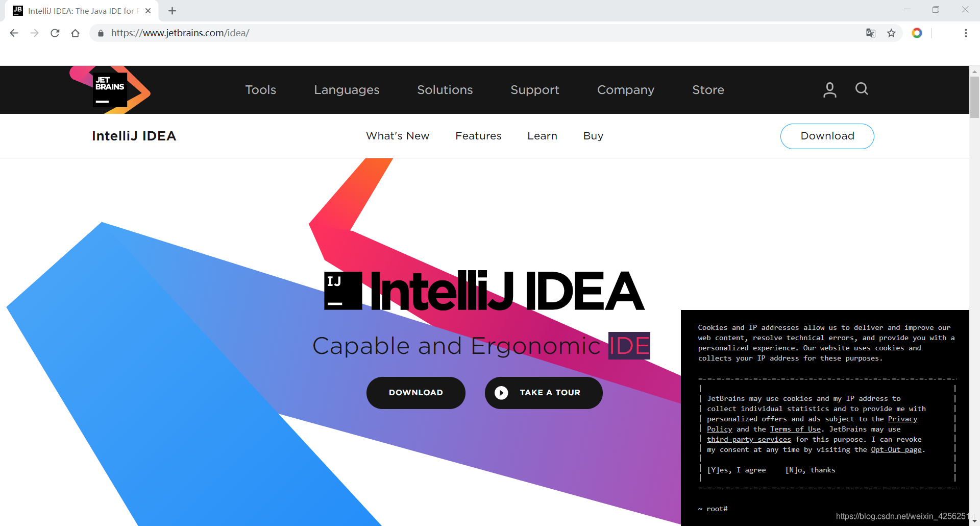
Task: Go back with the browser back arrow
Action: click(14, 33)
